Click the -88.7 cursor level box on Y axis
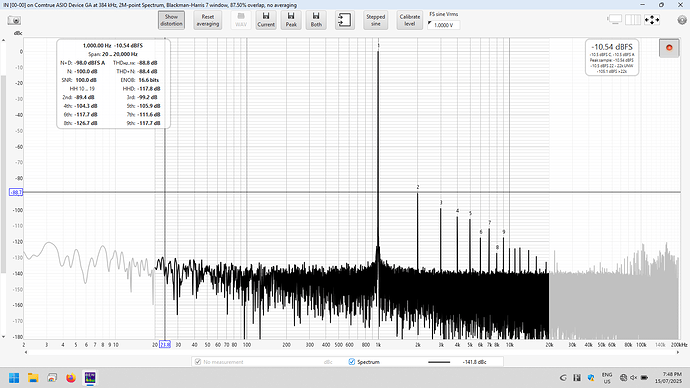 tap(16, 192)
